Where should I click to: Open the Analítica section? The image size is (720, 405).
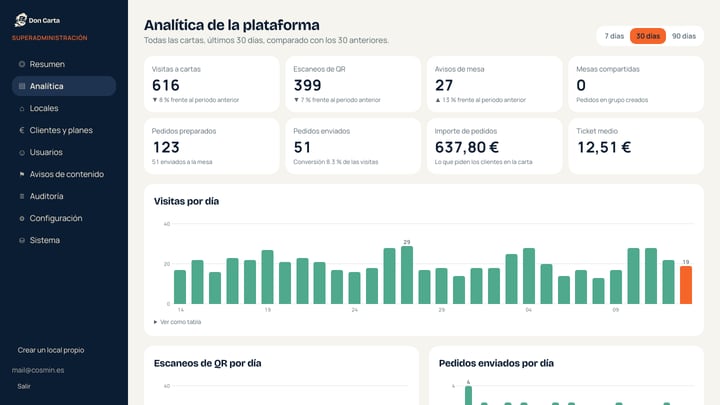64,86
